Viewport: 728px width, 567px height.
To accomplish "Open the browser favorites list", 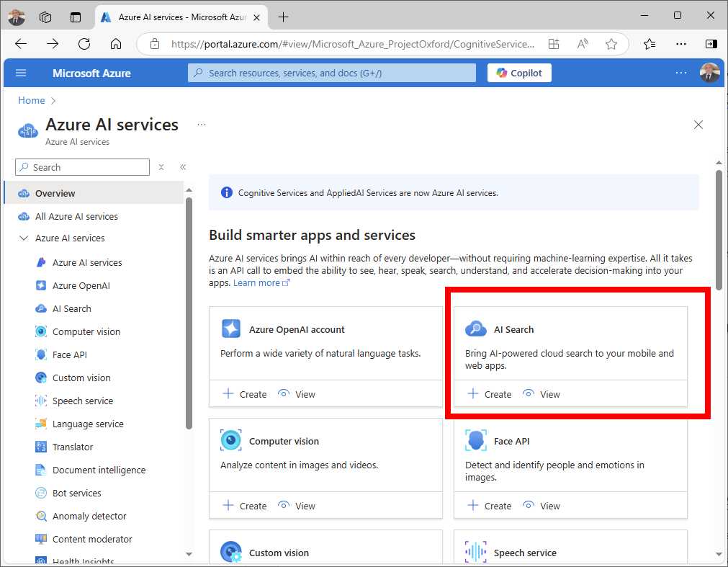I will click(x=650, y=44).
